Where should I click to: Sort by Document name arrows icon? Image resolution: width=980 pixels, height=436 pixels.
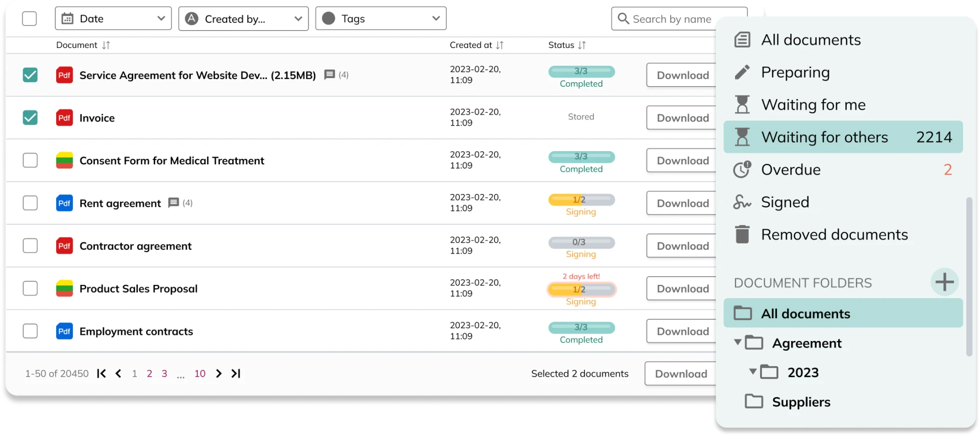(x=106, y=45)
